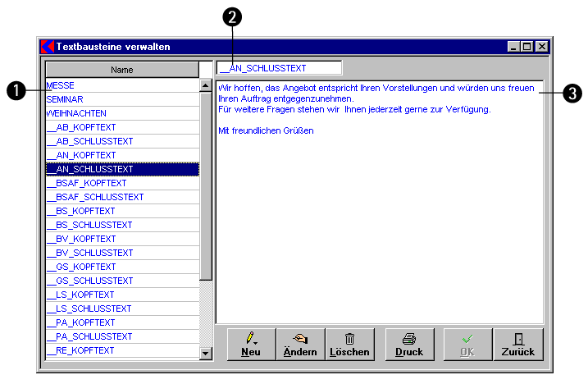Select __GS_KOPFTEXT from the list
The image size is (588, 384).
coord(122,267)
